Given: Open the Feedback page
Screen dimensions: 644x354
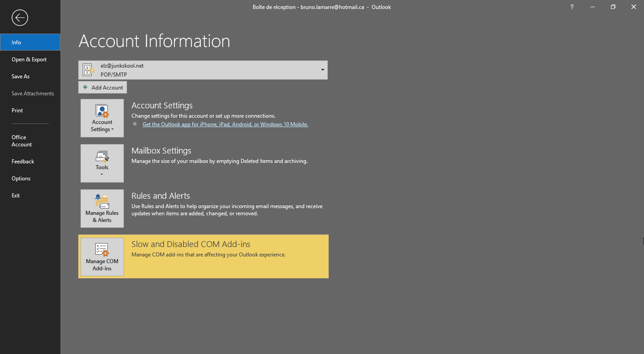Looking at the screenshot, I should pos(30,162).
